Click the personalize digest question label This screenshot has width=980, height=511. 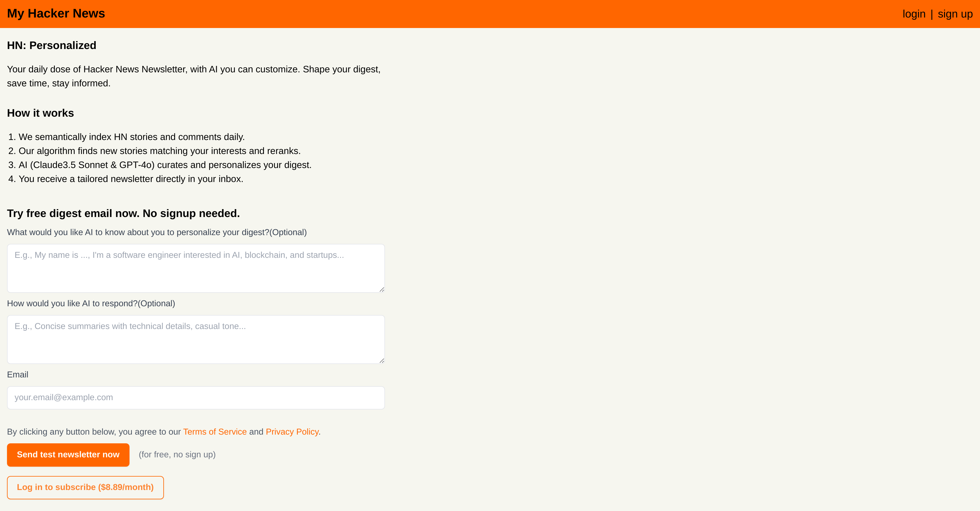click(157, 232)
